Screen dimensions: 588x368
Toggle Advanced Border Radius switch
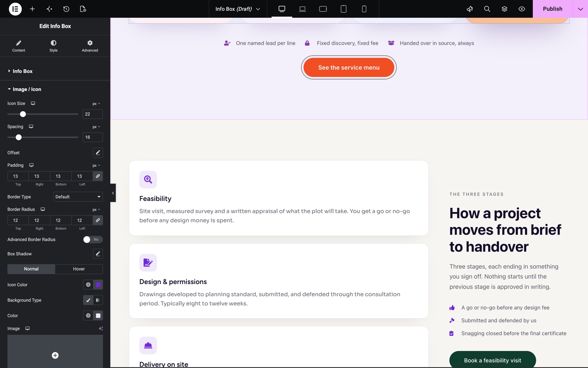93,240
